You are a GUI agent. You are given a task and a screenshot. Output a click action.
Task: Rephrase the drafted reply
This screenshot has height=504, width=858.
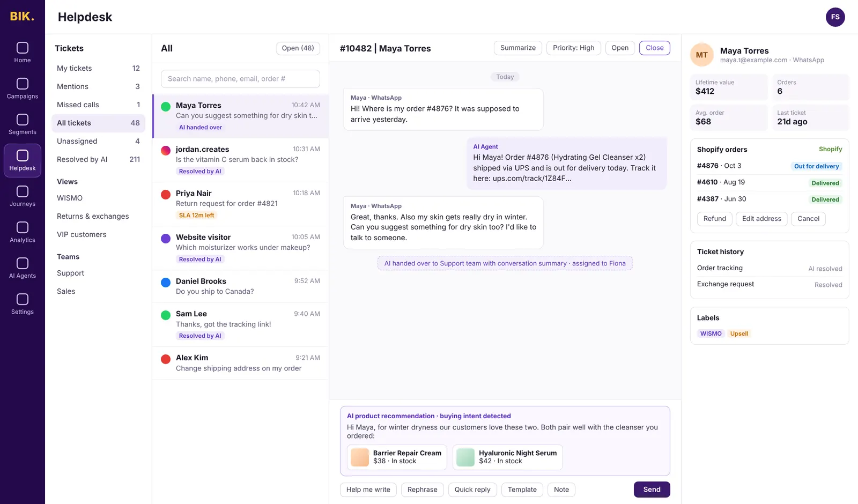[x=423, y=490]
